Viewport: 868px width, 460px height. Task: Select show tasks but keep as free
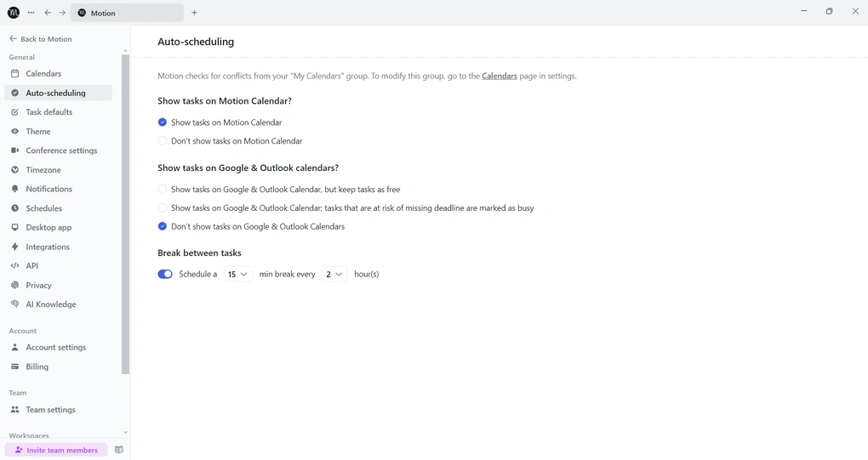[163, 189]
